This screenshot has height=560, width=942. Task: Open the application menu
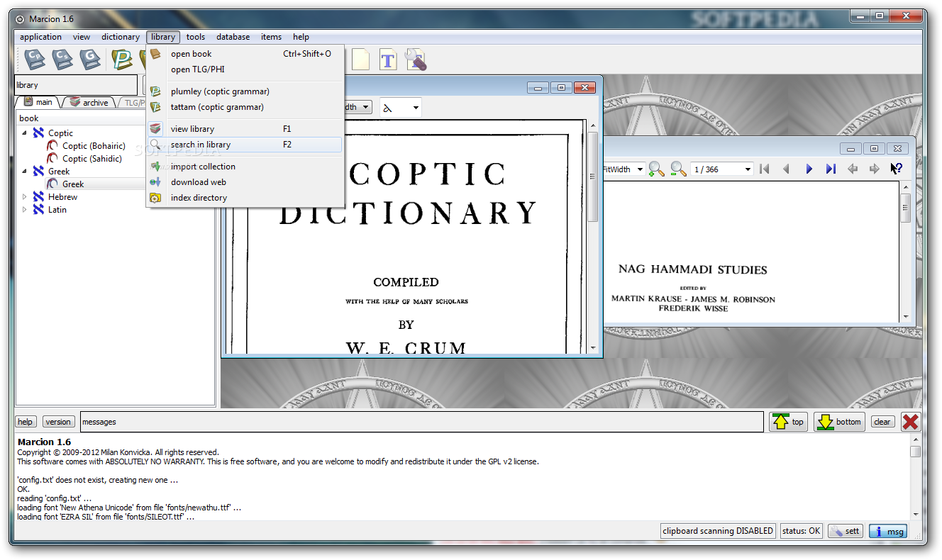40,37
